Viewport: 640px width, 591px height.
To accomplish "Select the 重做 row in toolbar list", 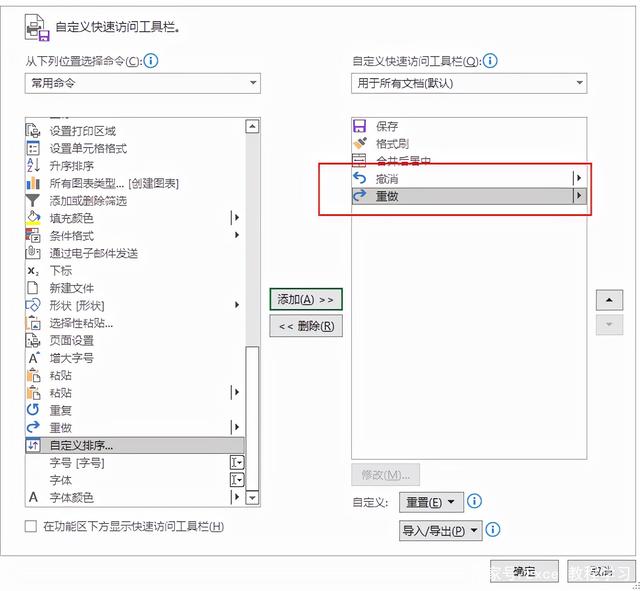I will pos(469,196).
